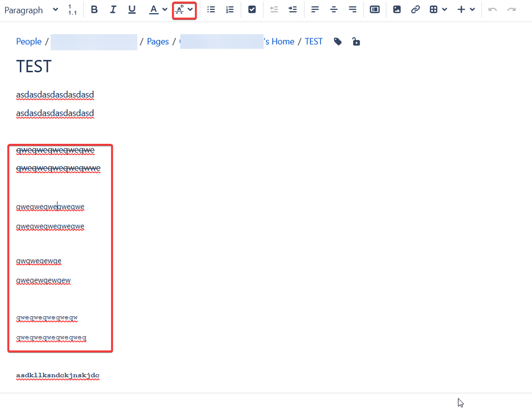The height and width of the screenshot is (408, 532).
Task: Toggle bold formatting
Action: [x=94, y=10]
